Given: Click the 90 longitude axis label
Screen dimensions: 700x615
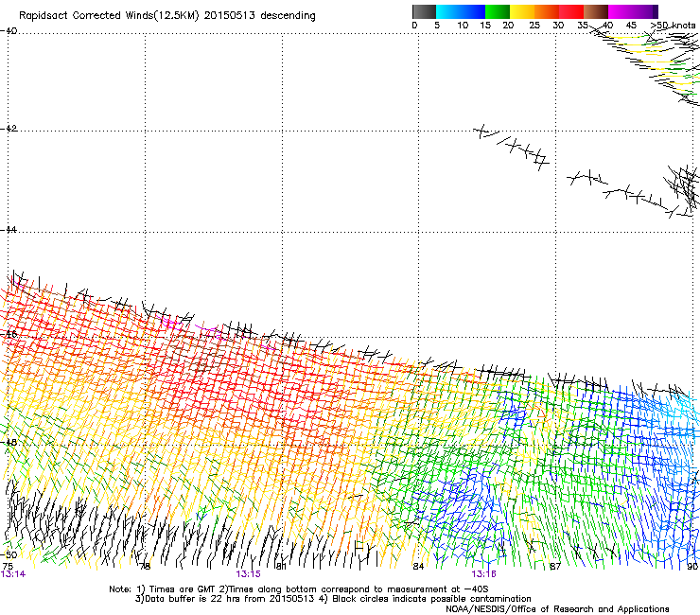Looking at the screenshot, I should click(692, 567).
